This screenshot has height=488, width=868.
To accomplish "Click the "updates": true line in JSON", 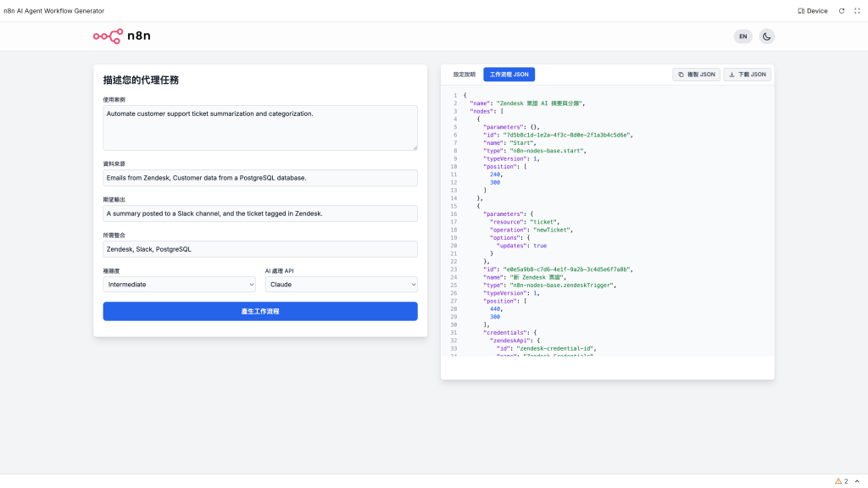I will click(x=521, y=246).
